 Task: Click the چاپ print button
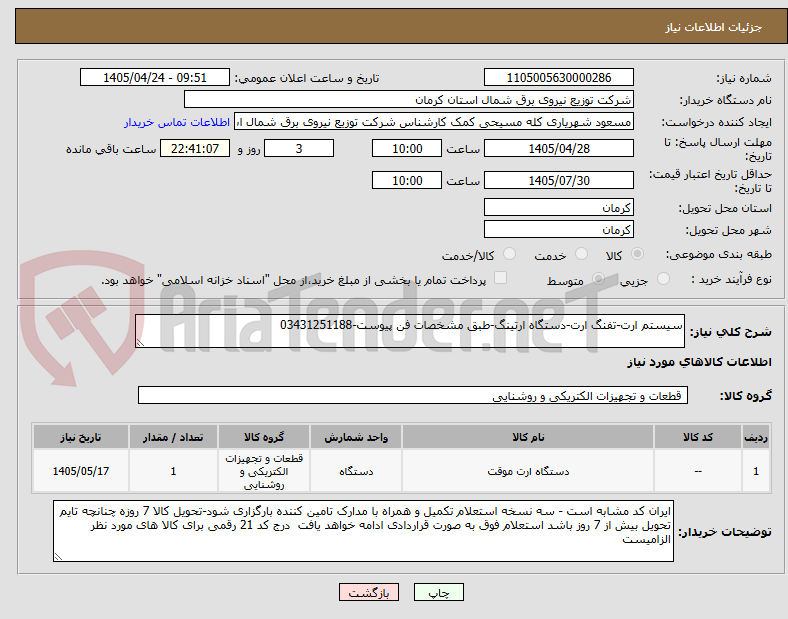point(439,592)
